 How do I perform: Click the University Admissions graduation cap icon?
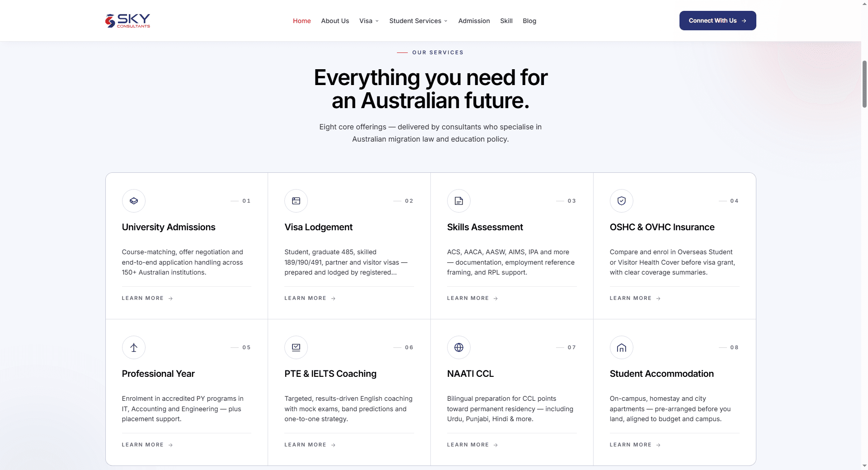click(134, 201)
